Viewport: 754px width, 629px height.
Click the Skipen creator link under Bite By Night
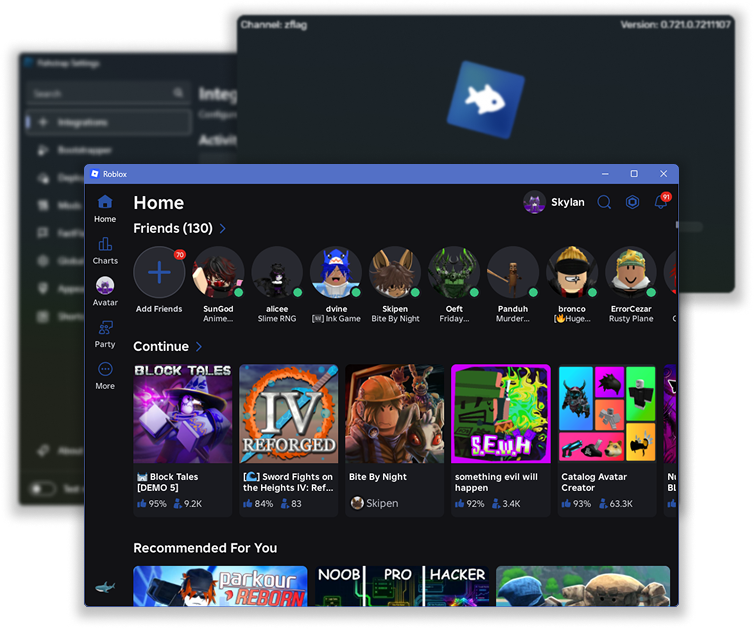(x=375, y=503)
